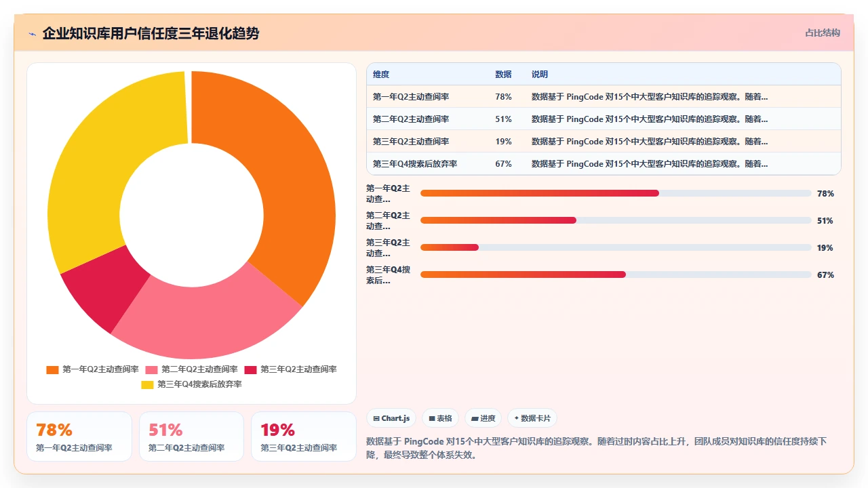This screenshot has height=488, width=868.
Task: Toggle the red 第三年Q2主动查阅率 legend swatch
Action: pyautogui.click(x=250, y=369)
